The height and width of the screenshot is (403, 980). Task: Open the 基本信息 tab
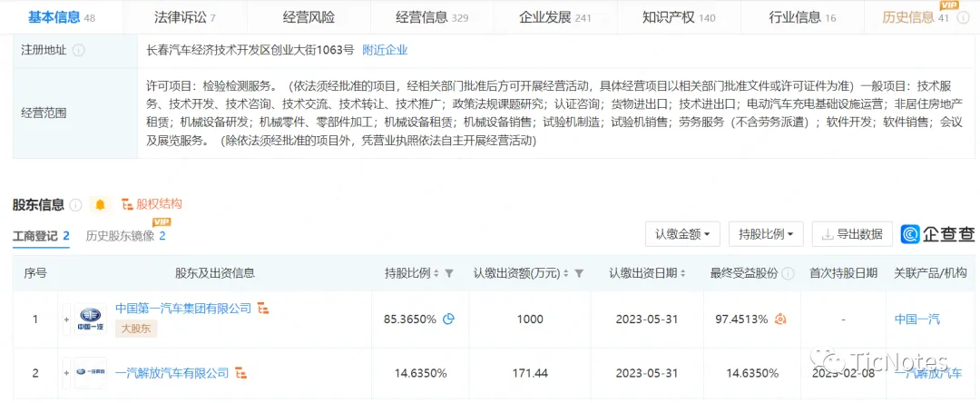pos(62,17)
